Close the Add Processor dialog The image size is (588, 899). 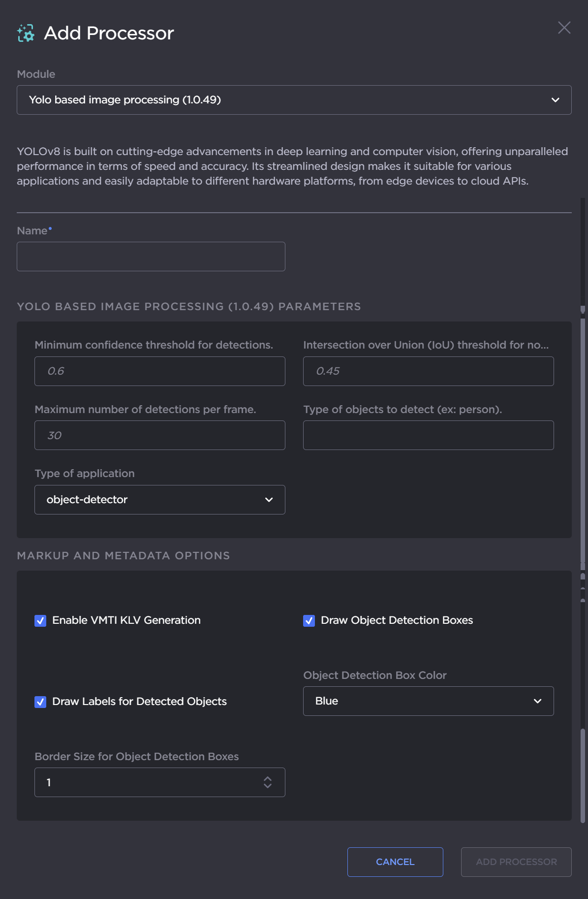click(x=564, y=28)
